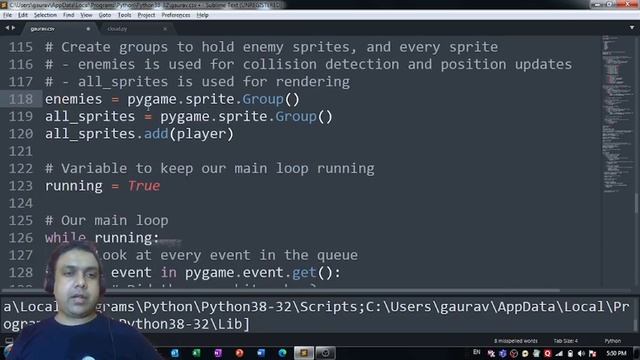640x360 pixels.
Task: Open OneNote from the taskbar
Action: [218, 353]
